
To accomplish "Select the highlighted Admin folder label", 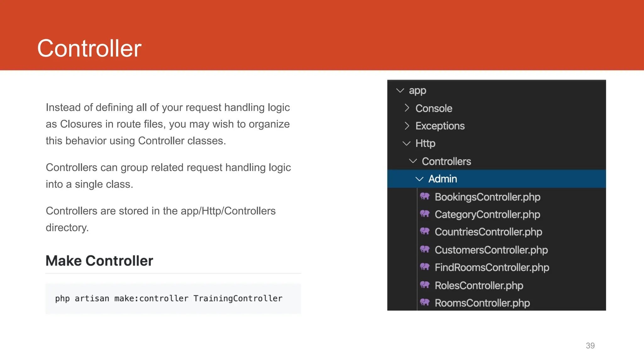I will (x=443, y=179).
